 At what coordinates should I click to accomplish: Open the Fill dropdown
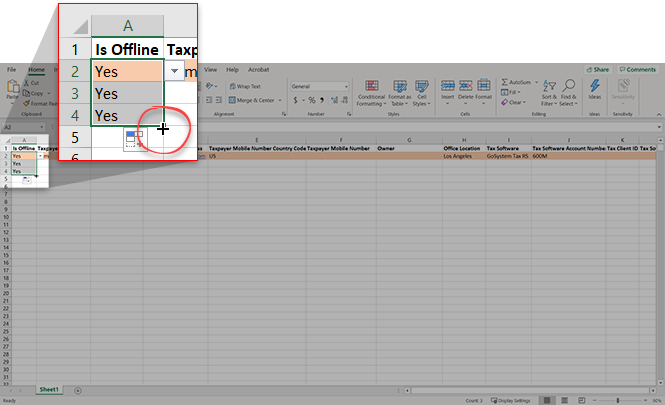[511, 92]
